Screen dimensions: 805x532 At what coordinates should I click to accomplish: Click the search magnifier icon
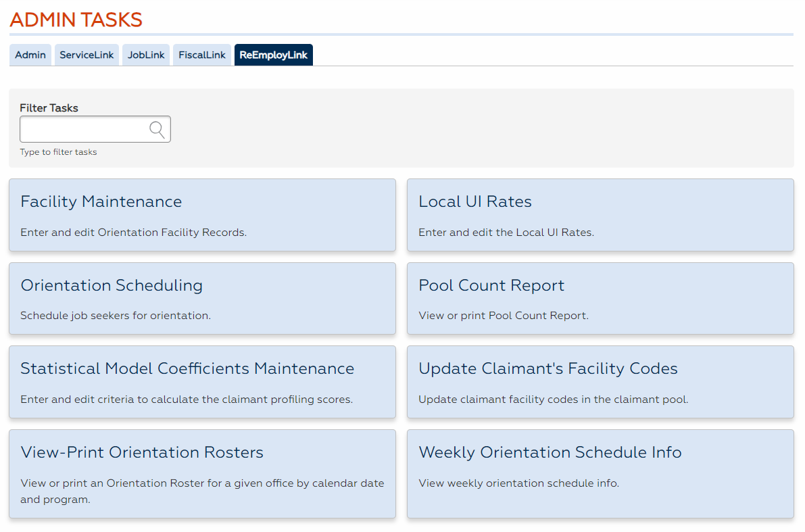pyautogui.click(x=157, y=128)
